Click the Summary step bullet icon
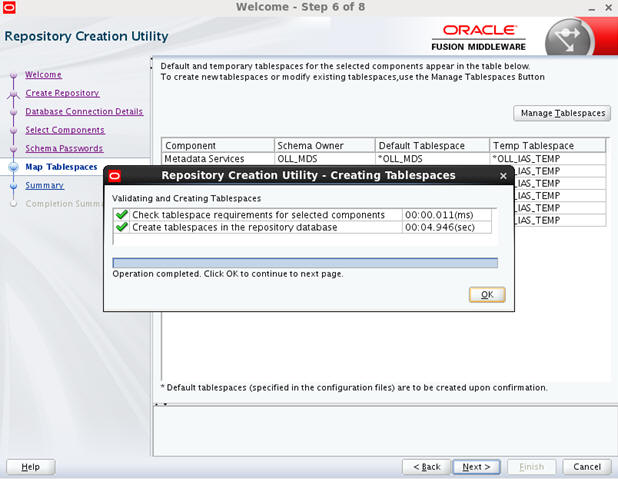Image resolution: width=618 pixels, height=479 pixels. tap(13, 185)
